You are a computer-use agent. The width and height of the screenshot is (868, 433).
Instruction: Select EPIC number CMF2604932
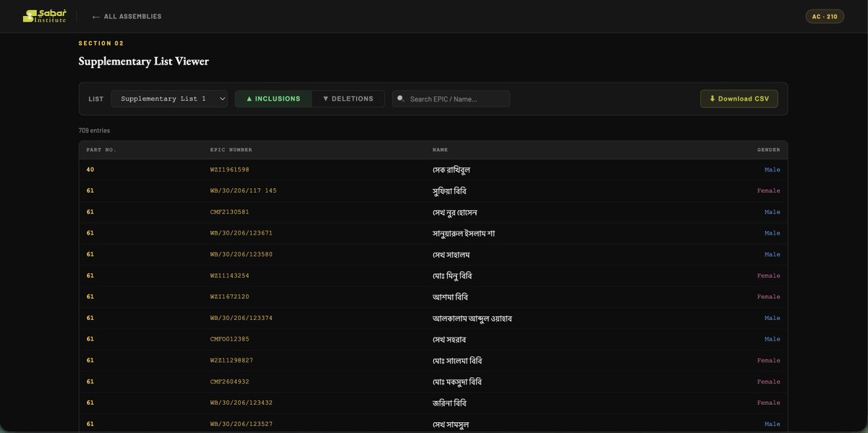pyautogui.click(x=229, y=382)
